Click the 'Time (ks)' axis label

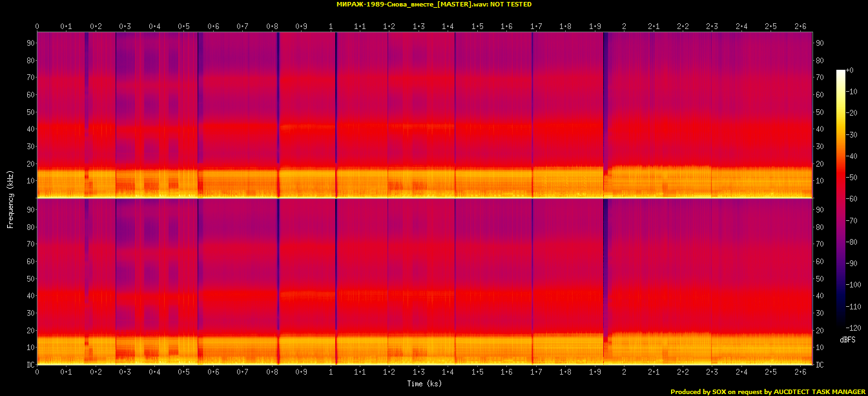424,384
